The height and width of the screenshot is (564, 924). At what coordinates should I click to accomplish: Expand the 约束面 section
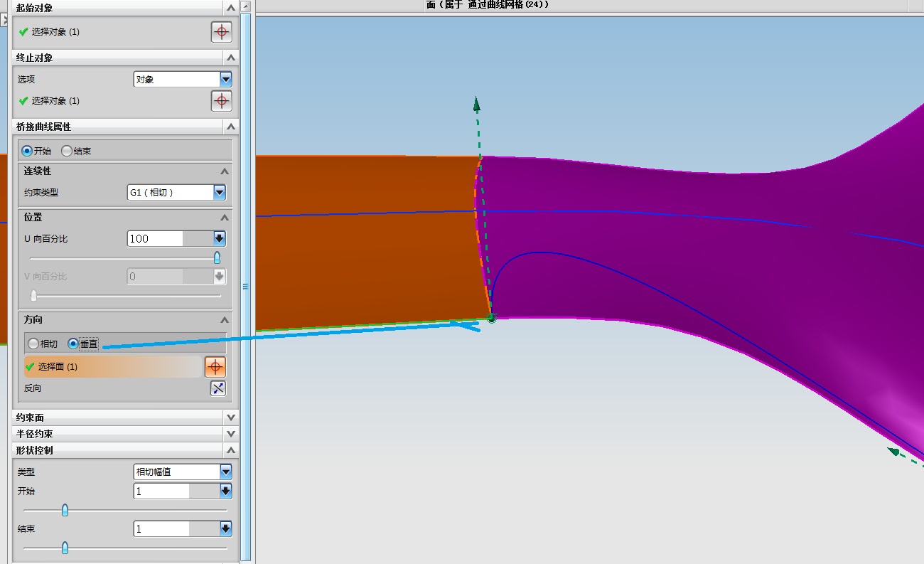pos(230,417)
